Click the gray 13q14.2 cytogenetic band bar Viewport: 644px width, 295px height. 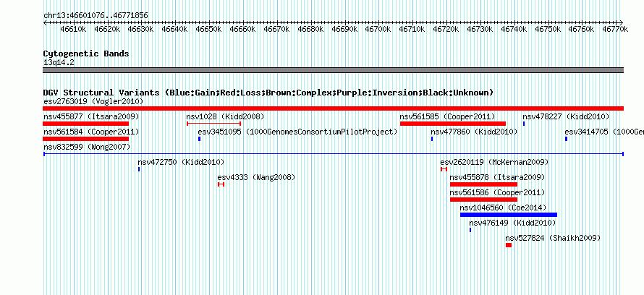(333, 70)
